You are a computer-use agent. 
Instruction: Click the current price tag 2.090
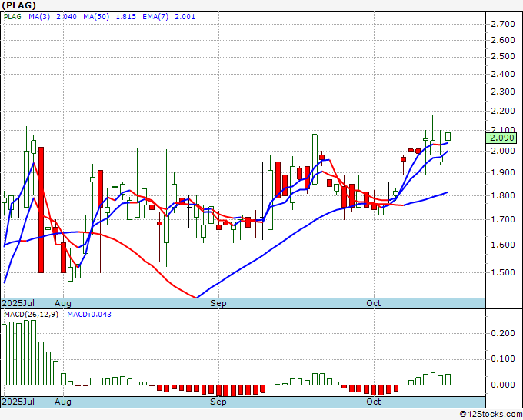pos(501,138)
